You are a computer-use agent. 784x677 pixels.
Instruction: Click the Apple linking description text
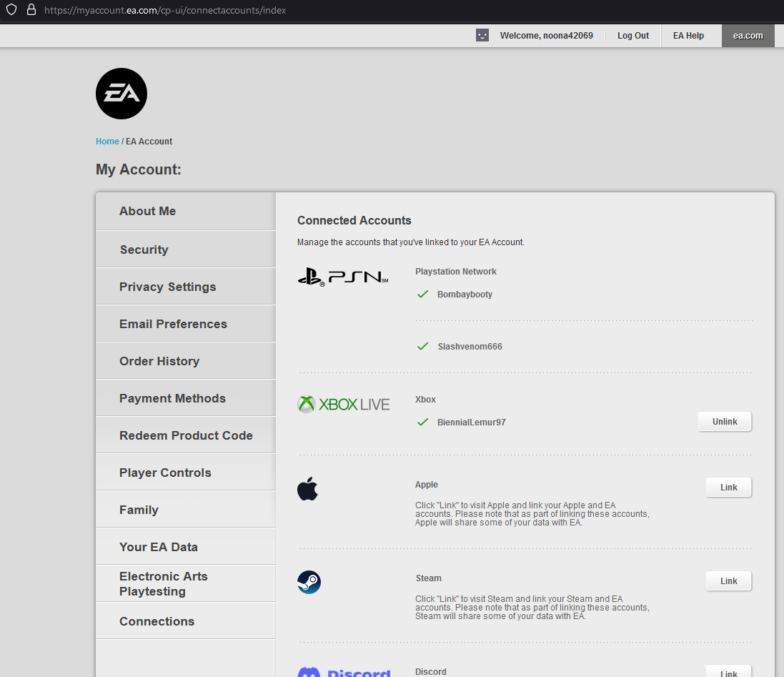click(x=532, y=514)
